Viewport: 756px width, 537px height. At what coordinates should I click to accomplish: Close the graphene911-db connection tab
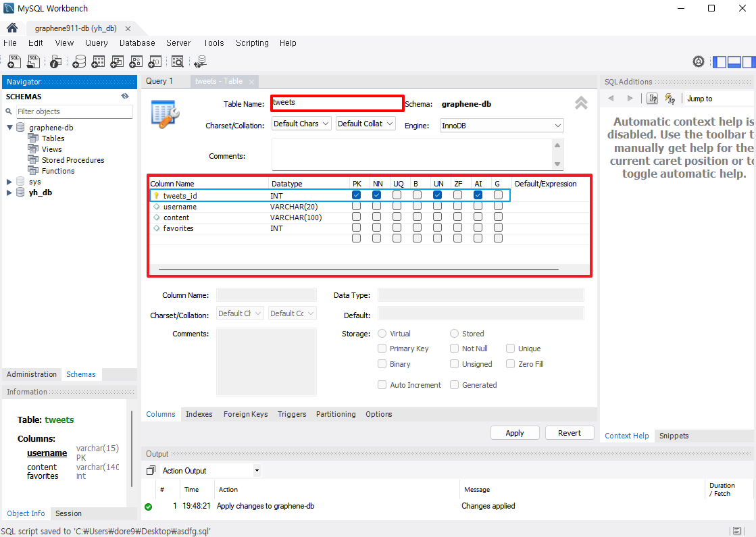click(x=128, y=28)
